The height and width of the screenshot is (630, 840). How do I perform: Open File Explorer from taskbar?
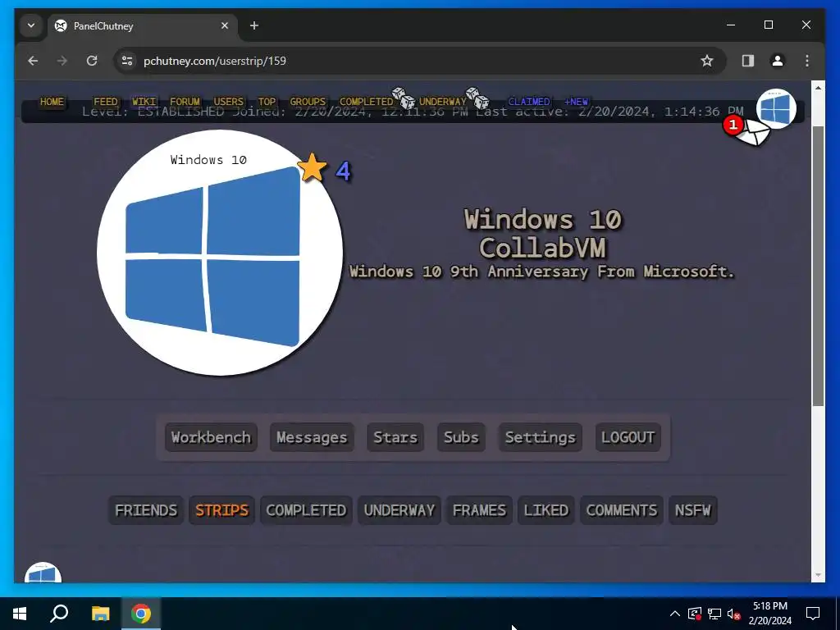(x=100, y=614)
